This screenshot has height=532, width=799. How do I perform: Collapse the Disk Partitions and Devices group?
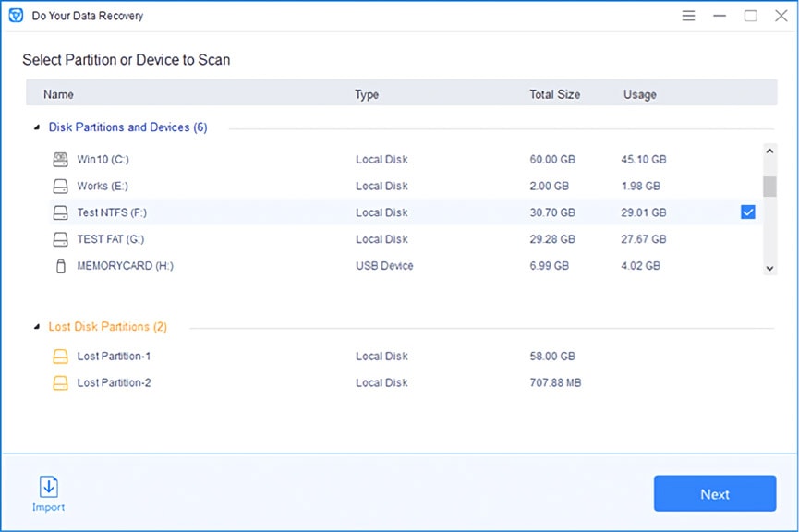pyautogui.click(x=37, y=127)
